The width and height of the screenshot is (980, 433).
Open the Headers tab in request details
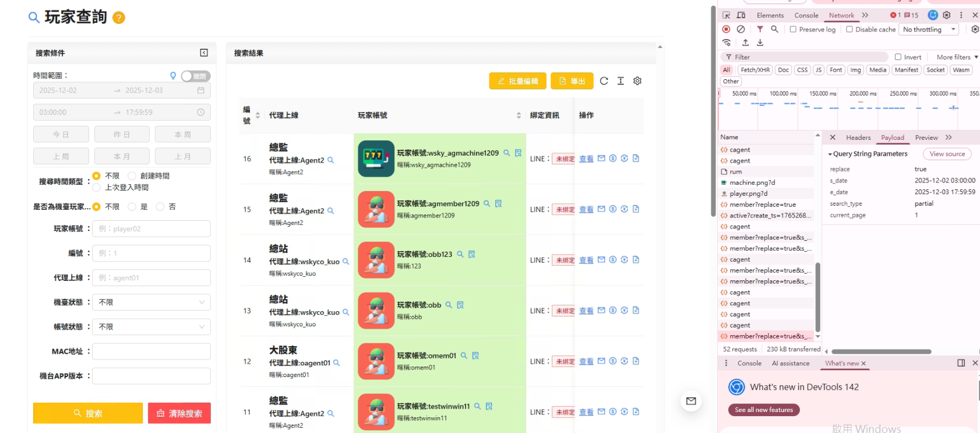click(858, 138)
